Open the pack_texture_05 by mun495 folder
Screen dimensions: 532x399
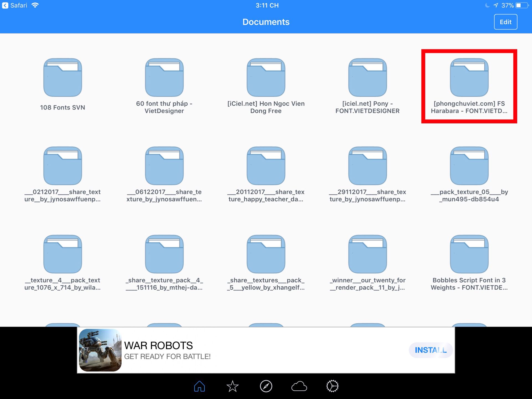point(469,166)
